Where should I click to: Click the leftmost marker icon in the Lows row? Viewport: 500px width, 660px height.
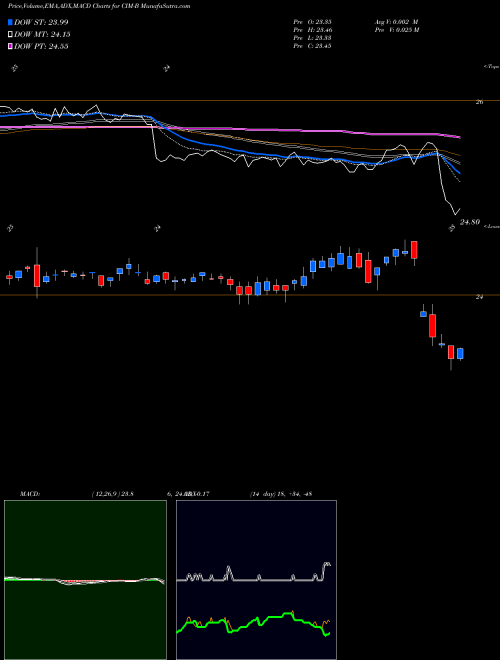(x=10, y=228)
